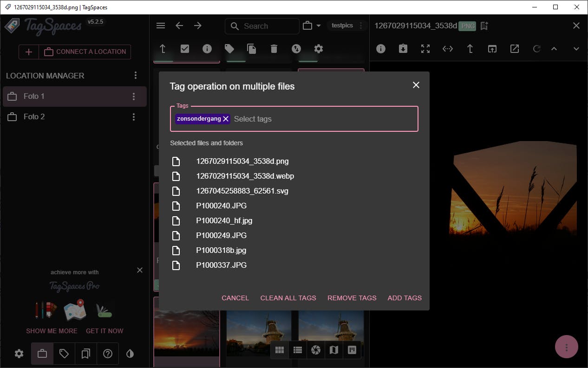Click the Add Tags button
Image resolution: width=588 pixels, height=368 pixels.
[x=405, y=298]
